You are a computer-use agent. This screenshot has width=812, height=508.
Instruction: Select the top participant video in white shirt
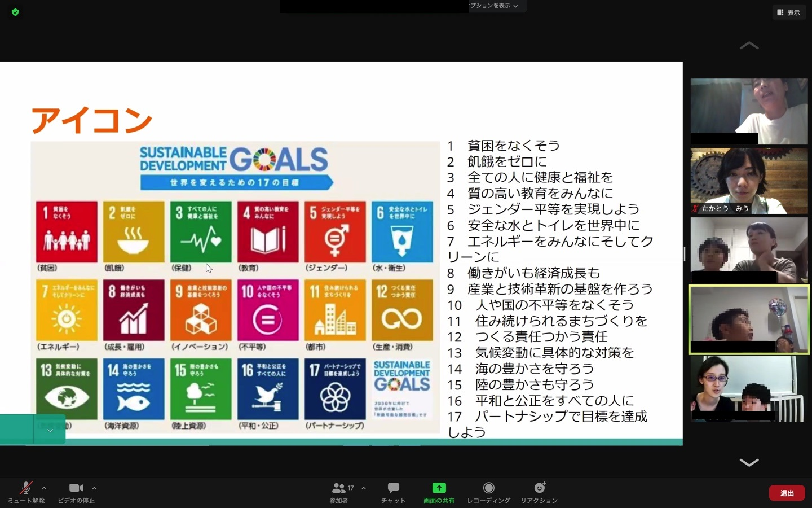pyautogui.click(x=749, y=111)
